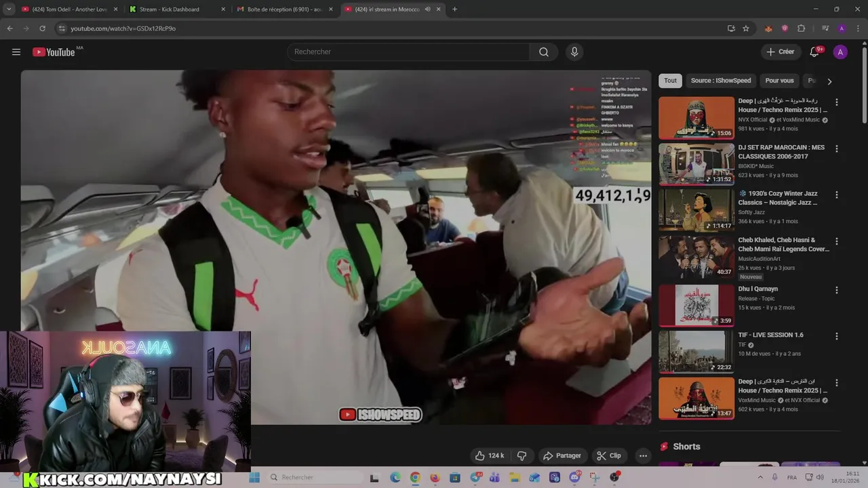Screen dimensions: 868x488
Task: Click the search magnifier button
Action: [x=544, y=52]
